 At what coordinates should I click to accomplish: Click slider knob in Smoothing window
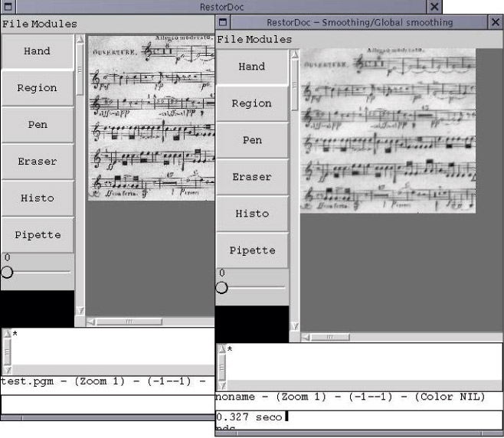click(221, 288)
